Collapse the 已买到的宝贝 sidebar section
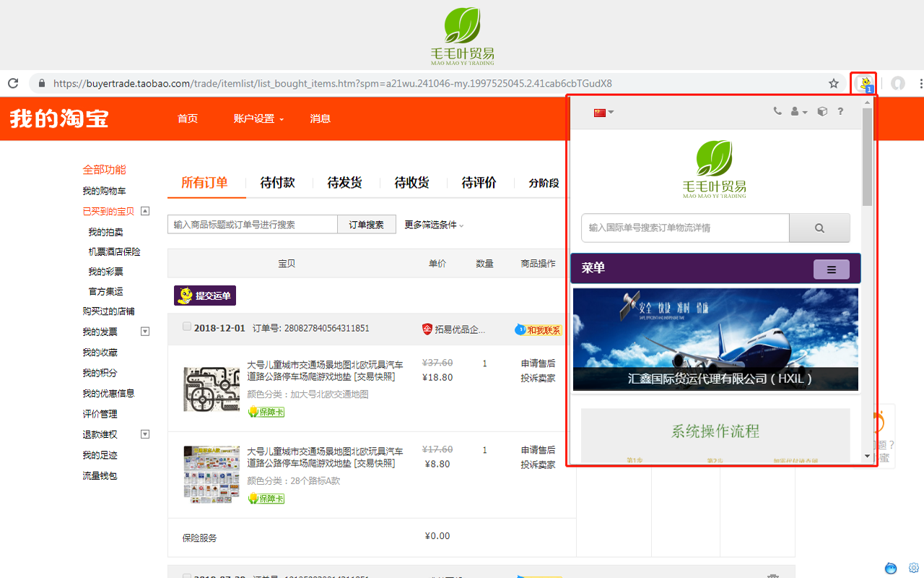The image size is (924, 578). point(145,210)
